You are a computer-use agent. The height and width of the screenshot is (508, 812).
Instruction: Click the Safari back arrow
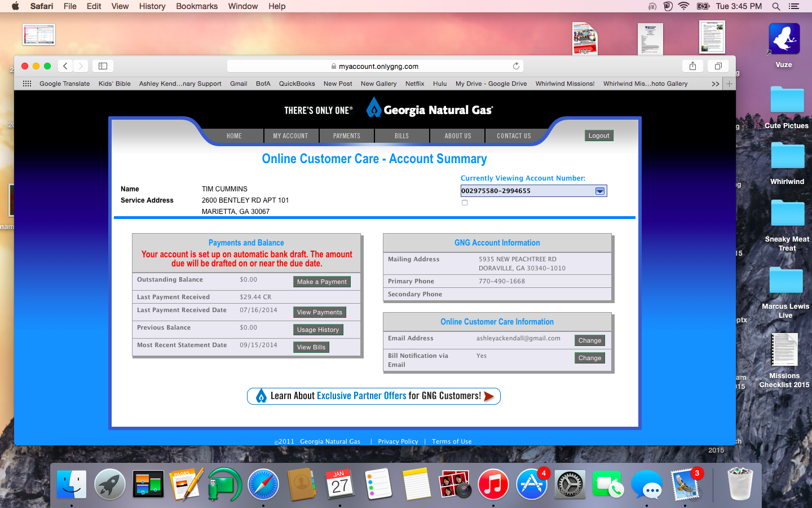coord(65,66)
